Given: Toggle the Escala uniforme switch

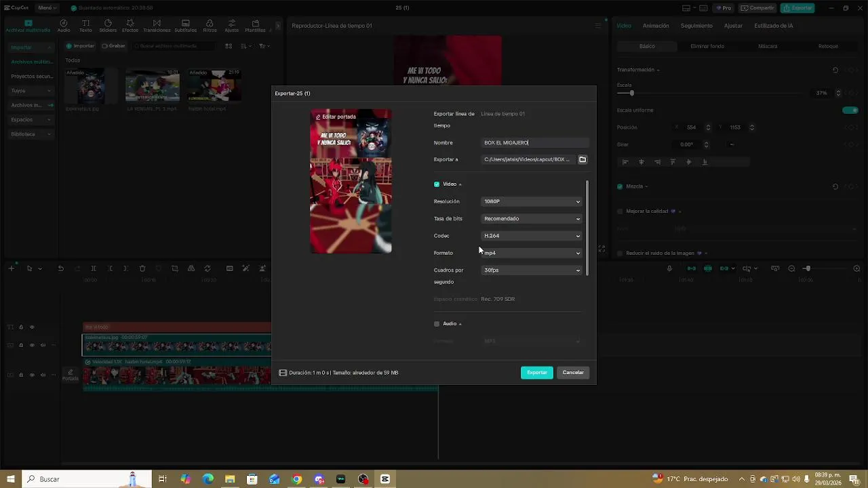Looking at the screenshot, I should pos(850,110).
